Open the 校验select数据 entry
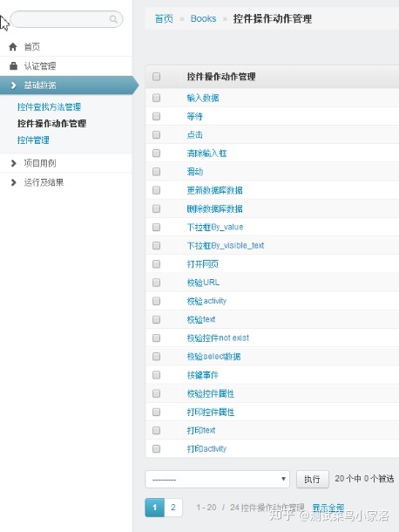399x532 pixels. click(213, 356)
